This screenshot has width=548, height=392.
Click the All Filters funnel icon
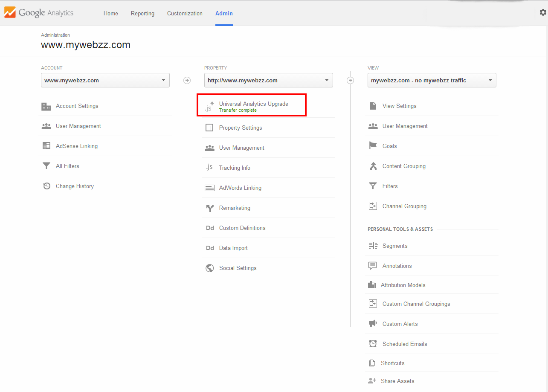point(46,166)
